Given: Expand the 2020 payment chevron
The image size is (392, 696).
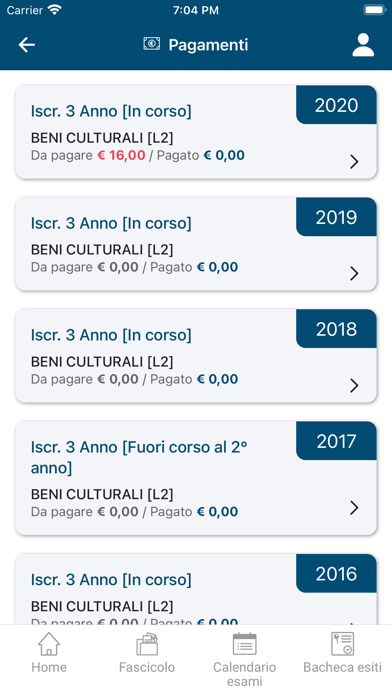Looking at the screenshot, I should [x=354, y=162].
